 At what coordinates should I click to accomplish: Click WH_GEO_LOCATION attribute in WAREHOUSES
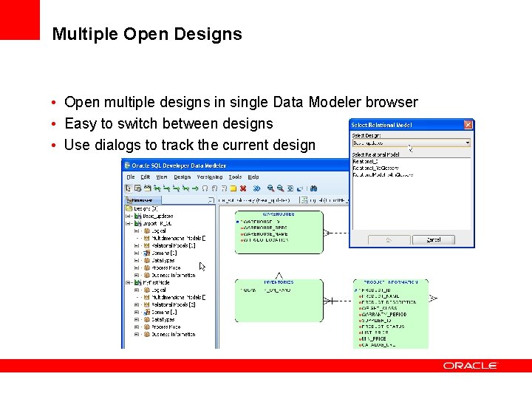(x=266, y=240)
